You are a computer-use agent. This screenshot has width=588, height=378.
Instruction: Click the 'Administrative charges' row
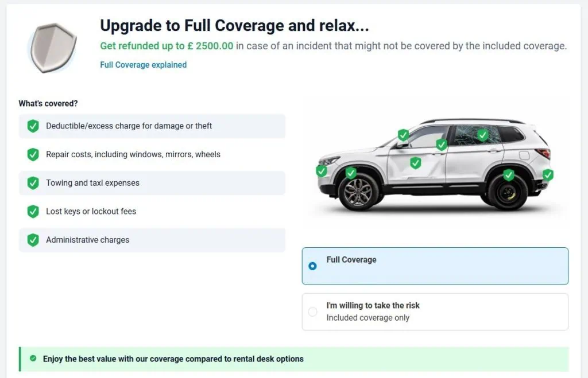click(152, 240)
